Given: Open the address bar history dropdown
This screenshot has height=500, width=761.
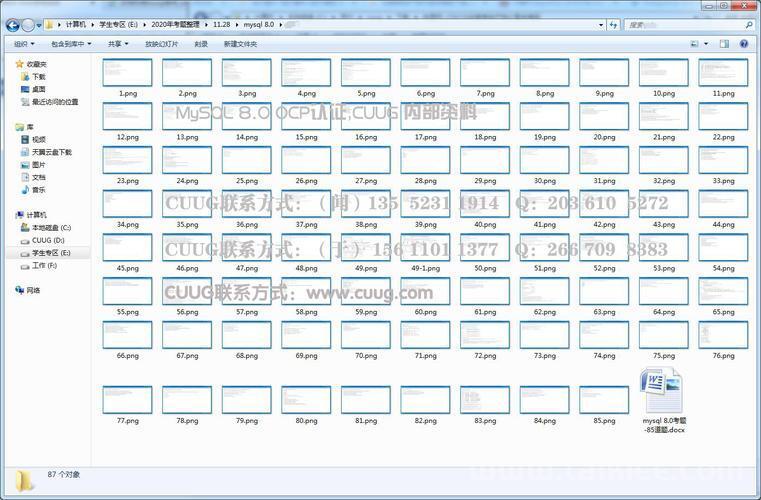Looking at the screenshot, I should tap(601, 25).
